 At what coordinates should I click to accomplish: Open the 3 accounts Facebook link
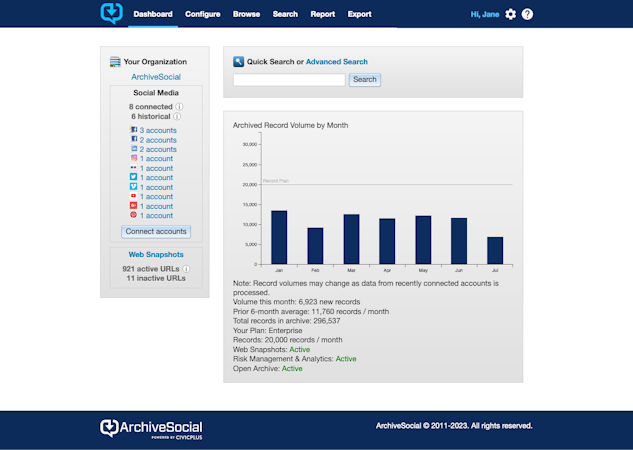158,130
